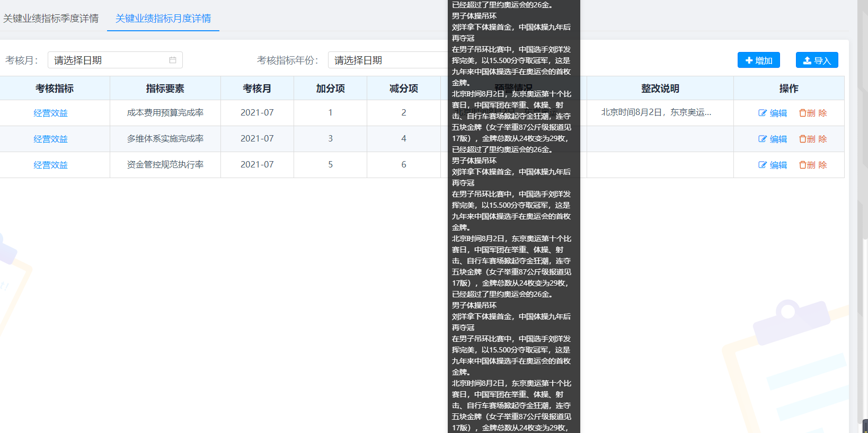Click 减分项 value 4
This screenshot has height=433, width=868.
point(404,138)
